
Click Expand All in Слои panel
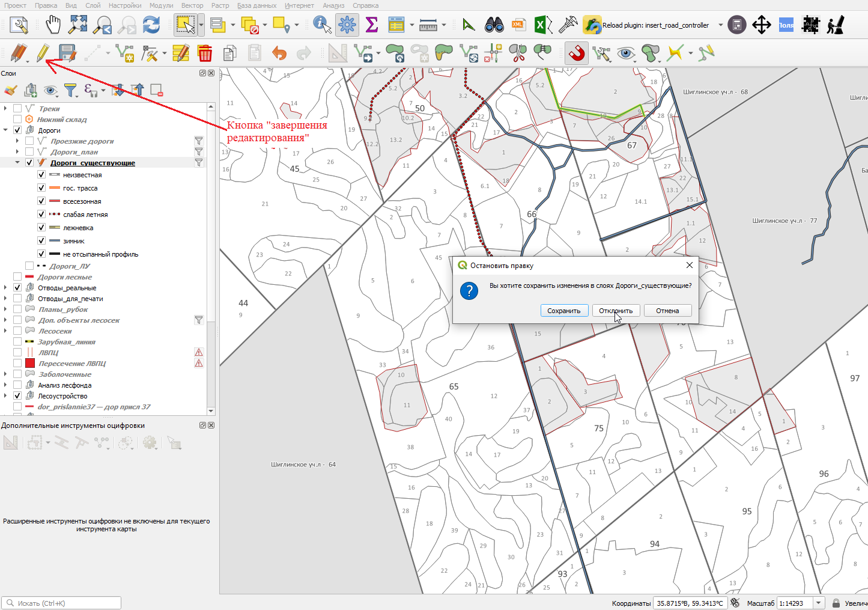coord(118,90)
